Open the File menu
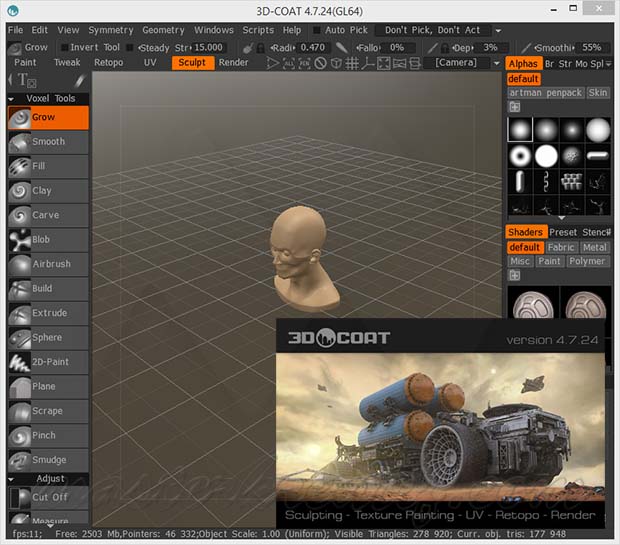Image resolution: width=620 pixels, height=545 pixels. (x=15, y=30)
